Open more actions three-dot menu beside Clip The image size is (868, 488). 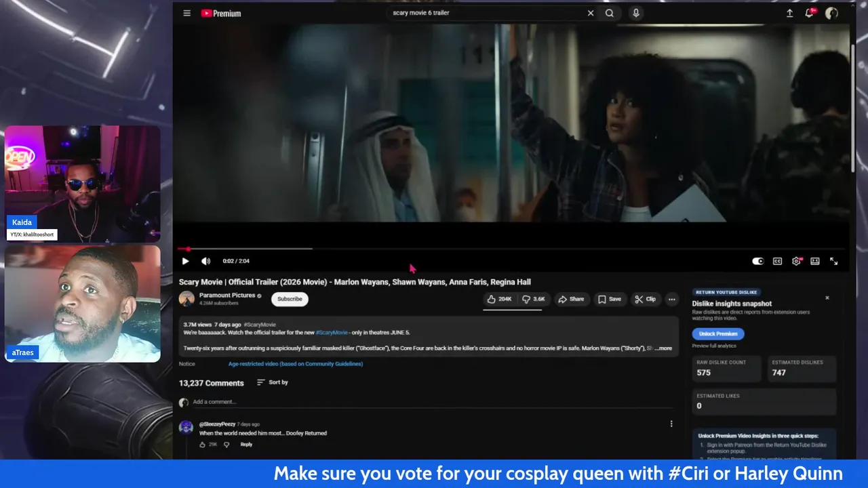(x=671, y=299)
